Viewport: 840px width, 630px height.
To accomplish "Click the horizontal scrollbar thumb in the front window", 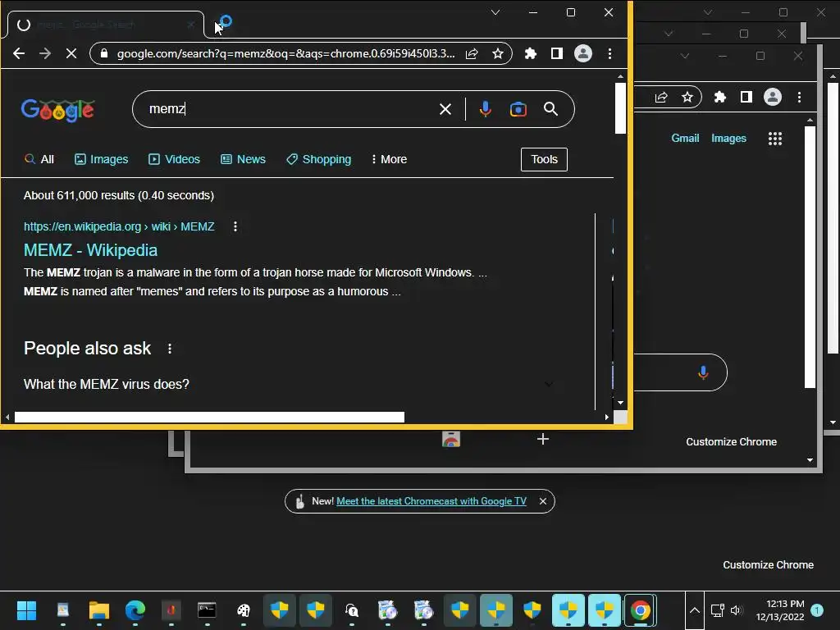I will click(209, 418).
